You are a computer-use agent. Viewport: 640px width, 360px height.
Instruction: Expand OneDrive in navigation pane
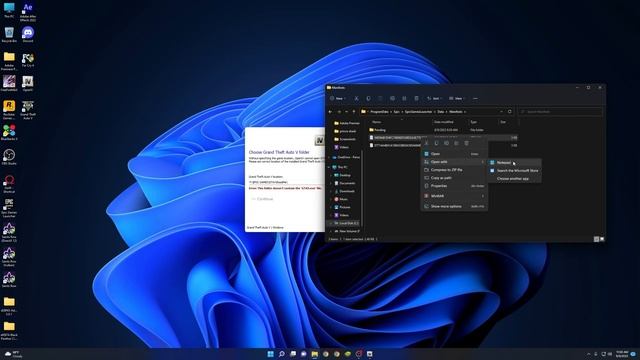[x=329, y=157]
